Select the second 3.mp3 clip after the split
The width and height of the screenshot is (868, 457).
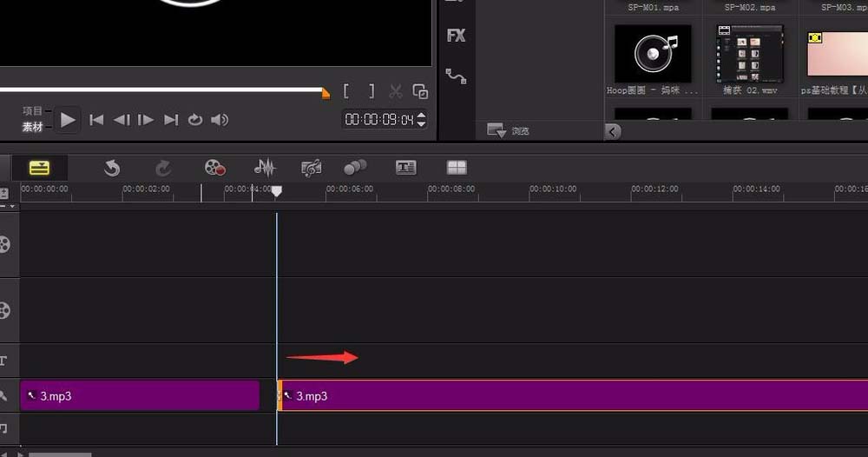pos(573,395)
